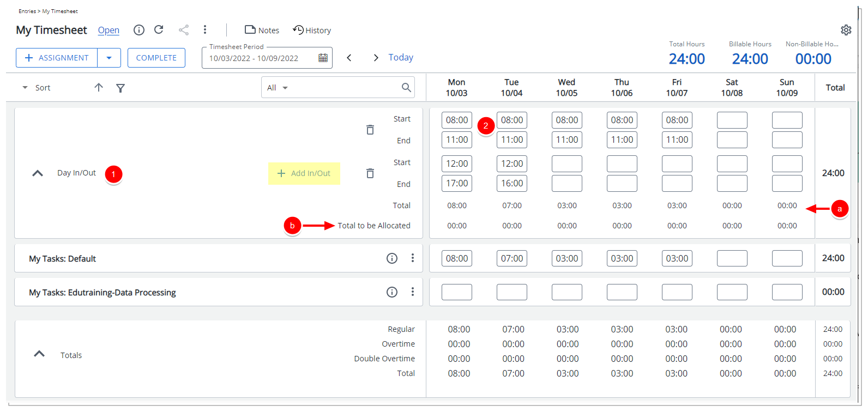Refresh the timesheet with the reload icon

coord(159,30)
